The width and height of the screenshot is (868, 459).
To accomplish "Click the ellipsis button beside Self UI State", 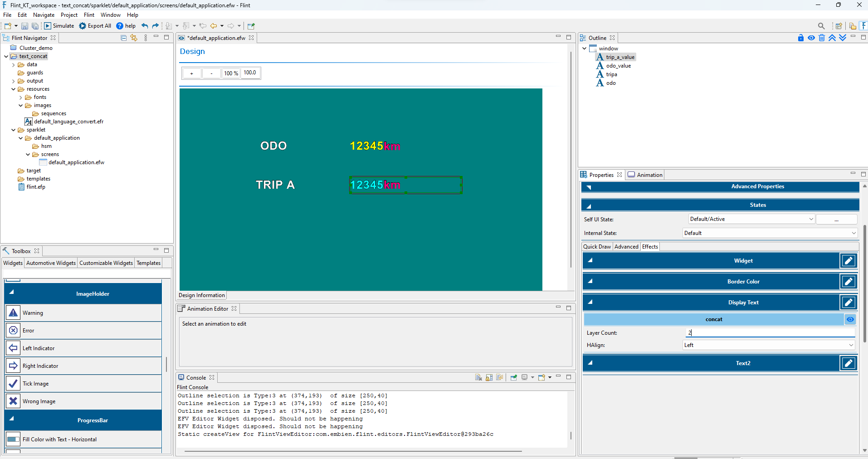I will (x=837, y=219).
